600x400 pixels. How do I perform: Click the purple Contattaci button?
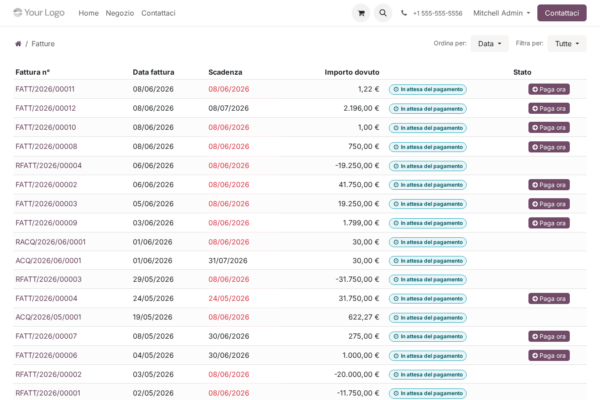click(562, 13)
